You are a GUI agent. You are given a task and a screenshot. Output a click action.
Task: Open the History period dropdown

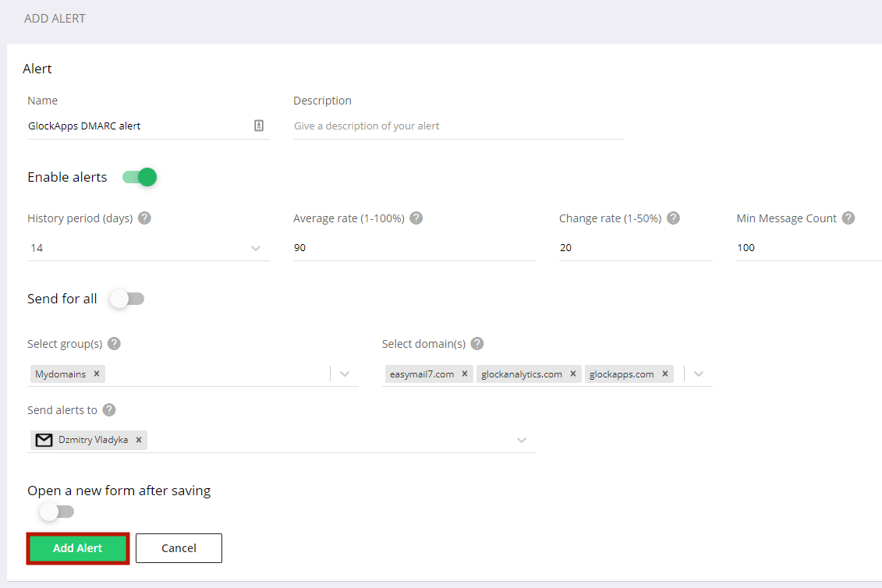(x=256, y=247)
